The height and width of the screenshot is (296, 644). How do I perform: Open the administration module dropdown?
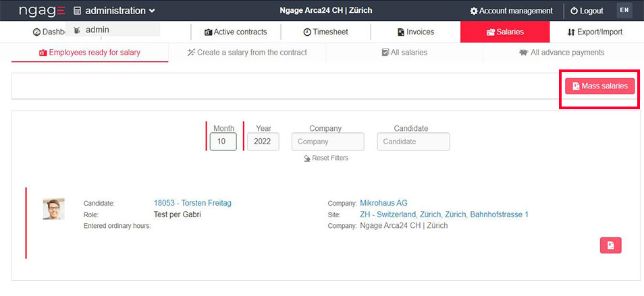click(115, 11)
